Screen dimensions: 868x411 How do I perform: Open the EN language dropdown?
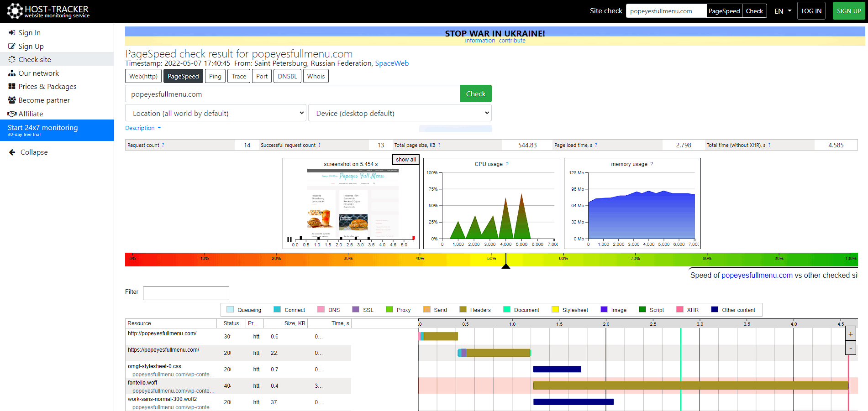(x=783, y=11)
